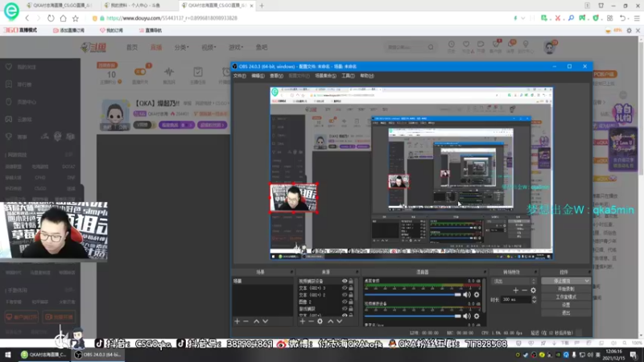Move scene up with the up arrow in the 场景 panel
This screenshot has height=362, width=644.
(256, 321)
